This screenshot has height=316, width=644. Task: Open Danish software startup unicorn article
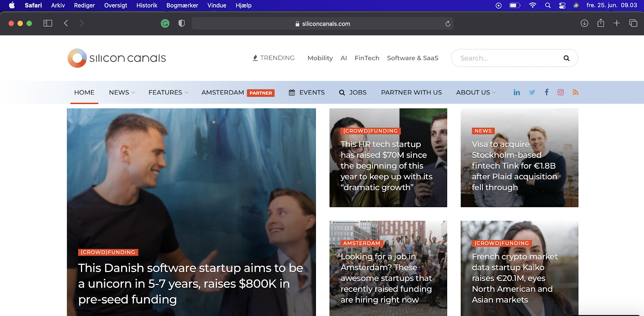pos(191,284)
